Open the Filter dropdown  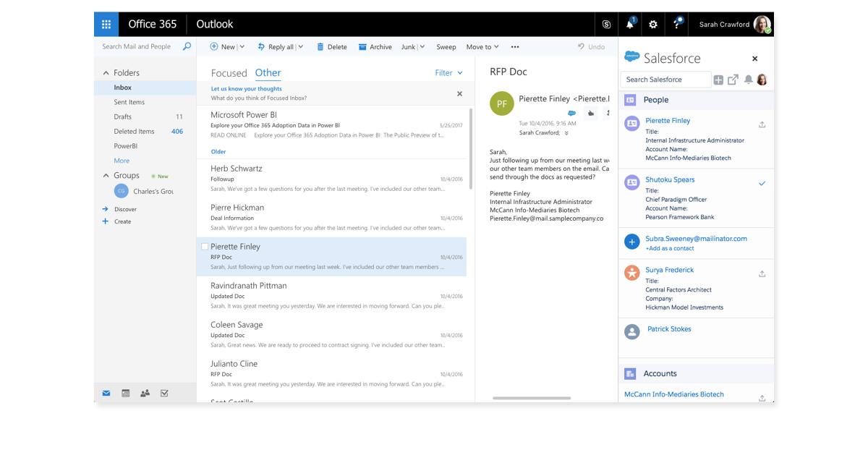[448, 73]
